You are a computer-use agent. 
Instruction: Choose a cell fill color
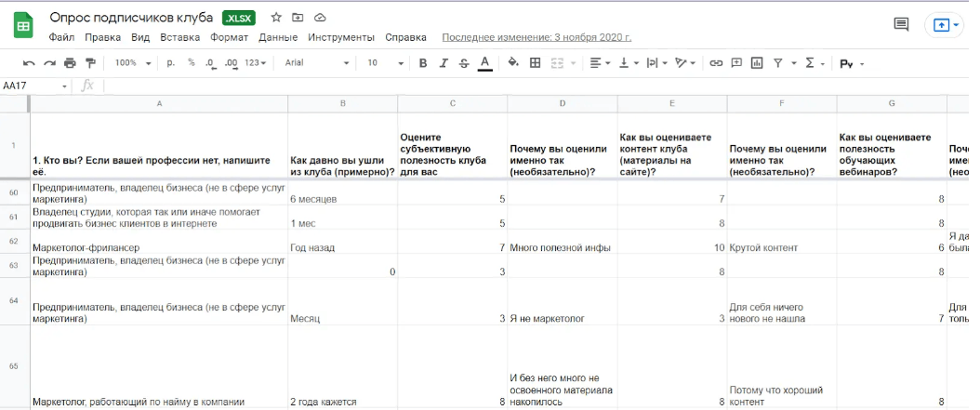coord(512,63)
